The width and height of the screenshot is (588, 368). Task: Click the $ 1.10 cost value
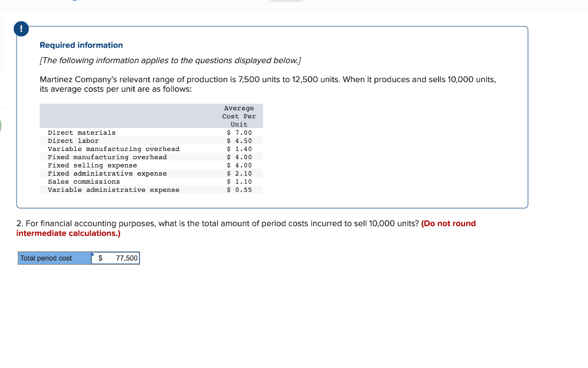pos(239,182)
